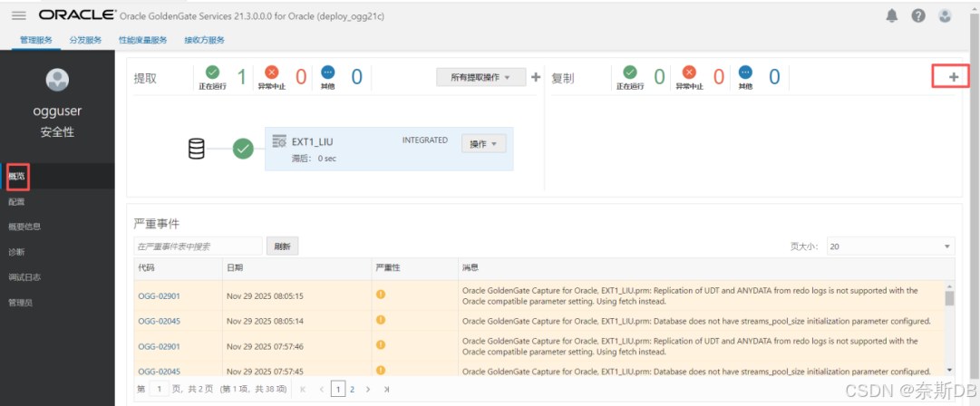This screenshot has height=406, width=980.
Task: Switch to the 性能度量服务 tab
Action: point(143,40)
